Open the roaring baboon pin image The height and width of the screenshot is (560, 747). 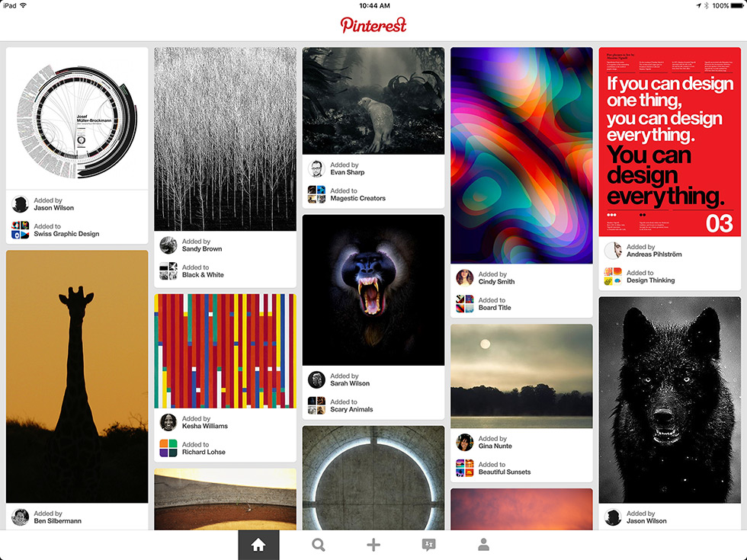pyautogui.click(x=373, y=290)
